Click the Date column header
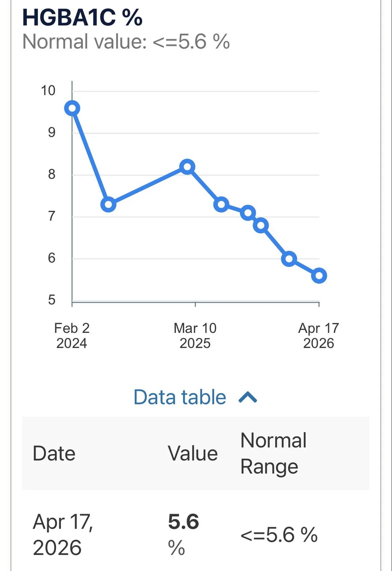392x571 pixels. (54, 453)
